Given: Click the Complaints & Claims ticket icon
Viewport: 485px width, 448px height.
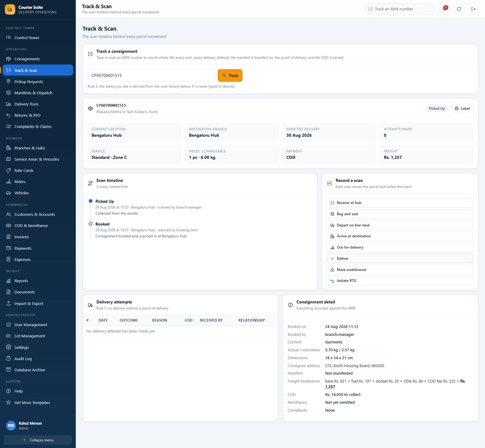Looking at the screenshot, I should [x=8, y=126].
